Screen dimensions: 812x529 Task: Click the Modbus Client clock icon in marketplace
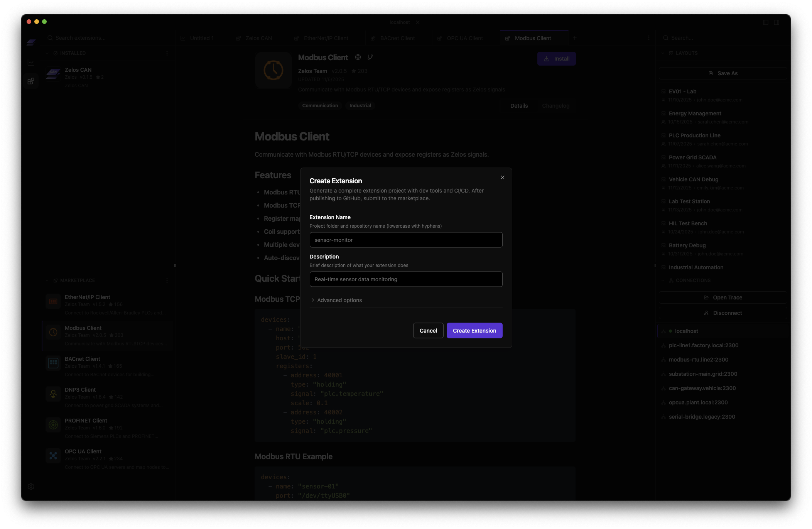coord(53,332)
